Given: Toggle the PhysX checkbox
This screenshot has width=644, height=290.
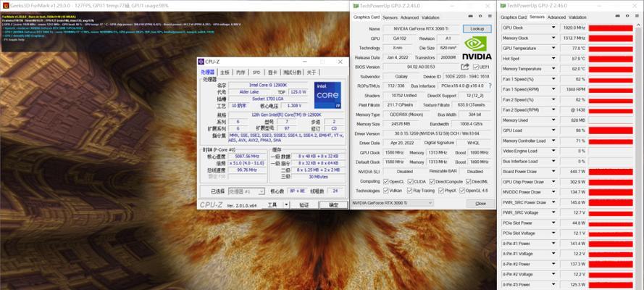Looking at the screenshot, I should tap(441, 191).
